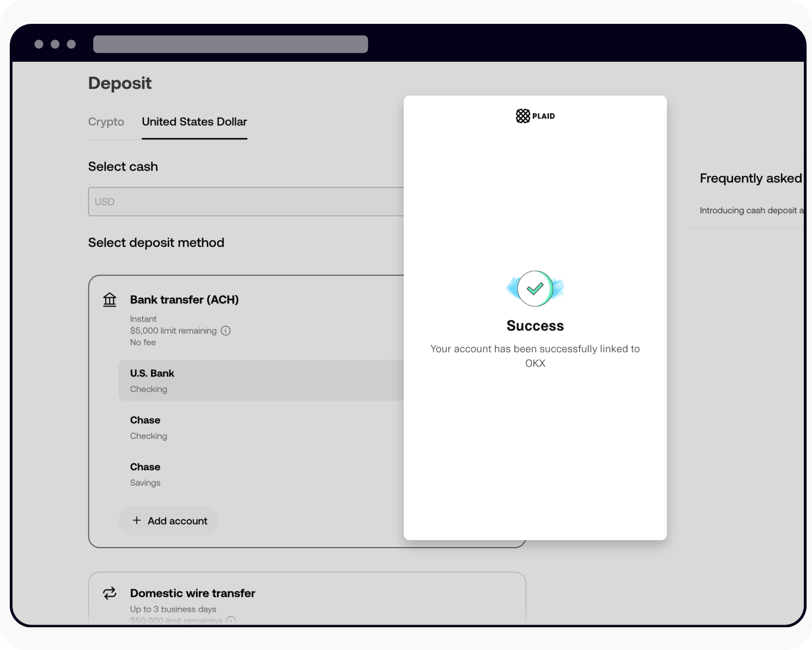This screenshot has height=650, width=812.
Task: Click the green Success checkmark icon
Action: coord(535,288)
